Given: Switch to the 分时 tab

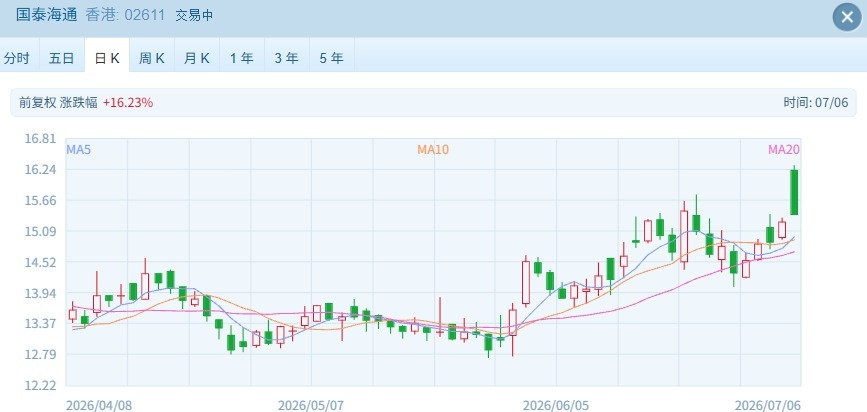Looking at the screenshot, I should (17, 58).
